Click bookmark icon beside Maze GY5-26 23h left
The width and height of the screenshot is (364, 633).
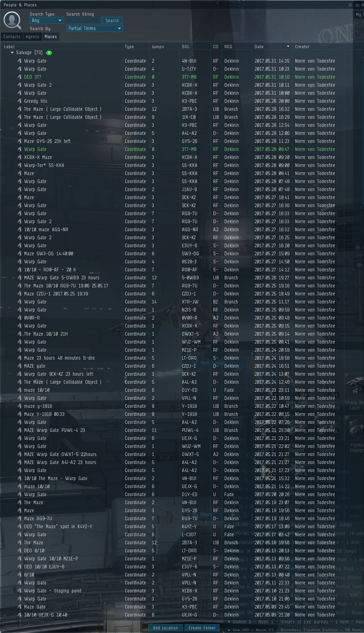[19, 141]
